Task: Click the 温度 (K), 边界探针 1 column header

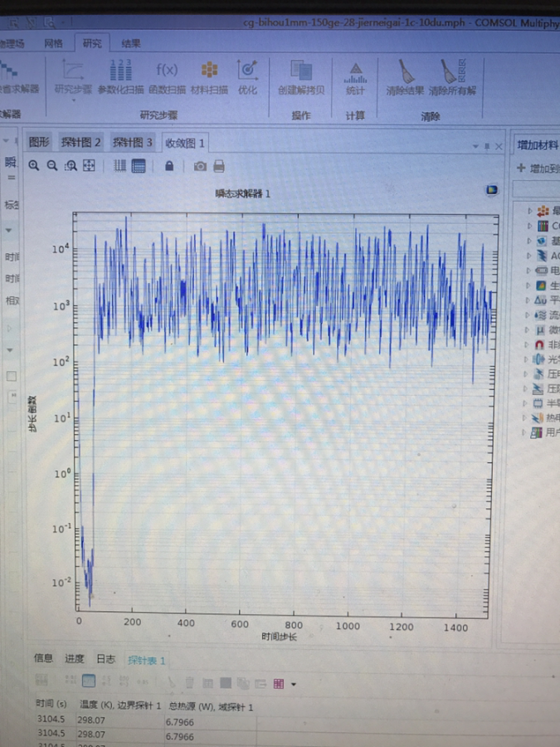Action: coord(120,705)
